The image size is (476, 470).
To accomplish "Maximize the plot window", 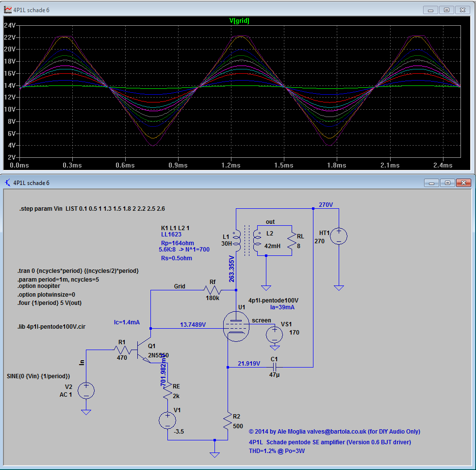I will [446, 10].
